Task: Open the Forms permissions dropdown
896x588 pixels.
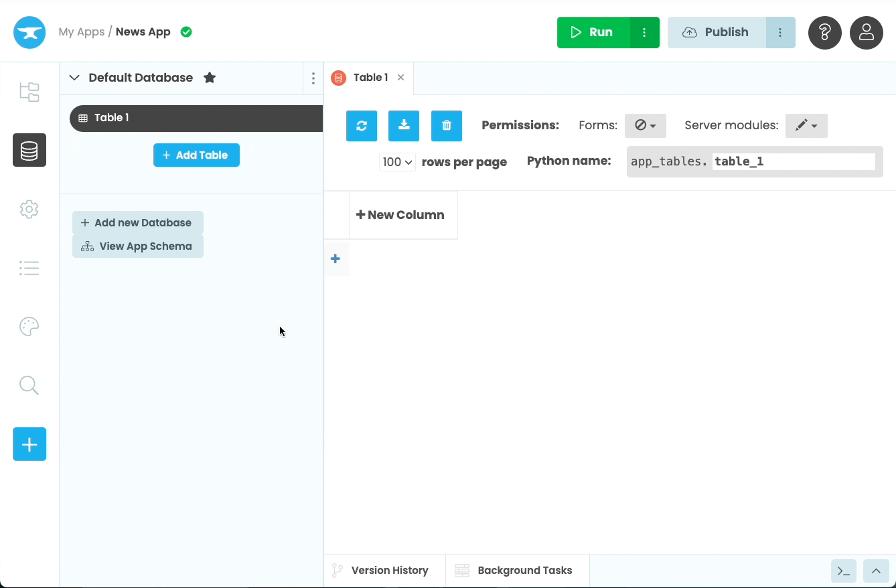Action: 645,125
